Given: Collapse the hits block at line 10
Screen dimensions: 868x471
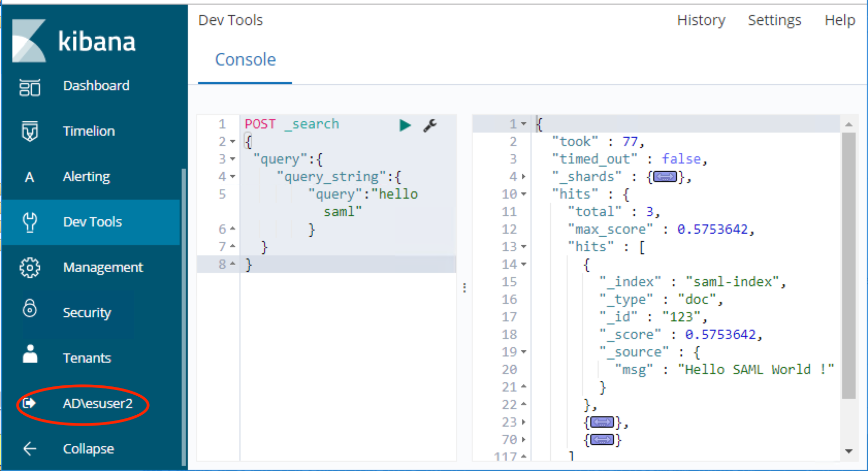Looking at the screenshot, I should pyautogui.click(x=524, y=194).
